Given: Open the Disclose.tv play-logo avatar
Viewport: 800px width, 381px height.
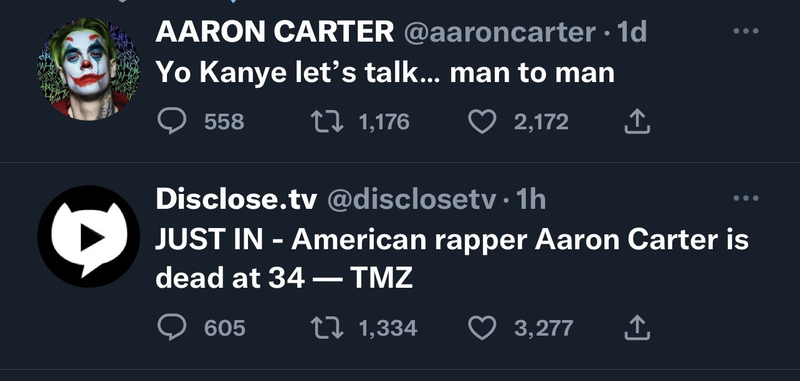Looking at the screenshot, I should point(89,236).
